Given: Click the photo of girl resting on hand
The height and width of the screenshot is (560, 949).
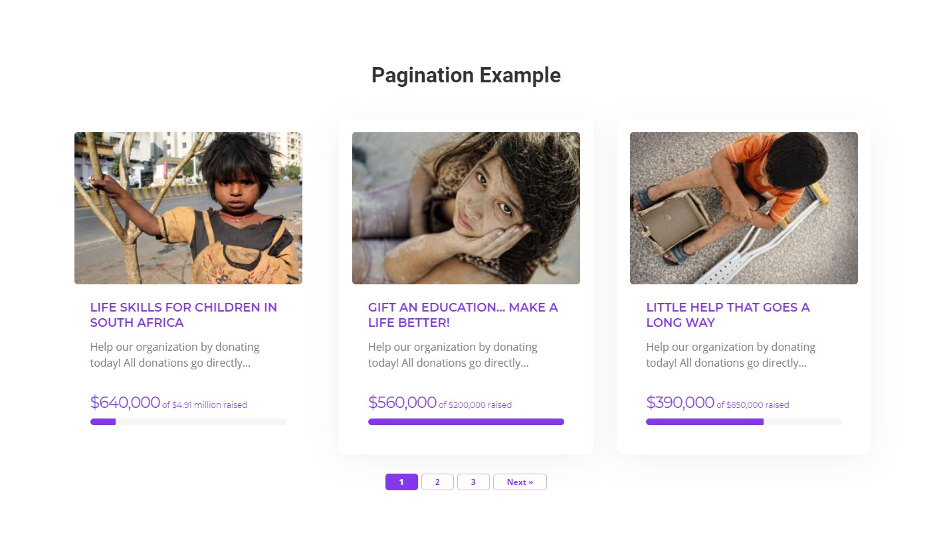Looking at the screenshot, I should (x=466, y=208).
